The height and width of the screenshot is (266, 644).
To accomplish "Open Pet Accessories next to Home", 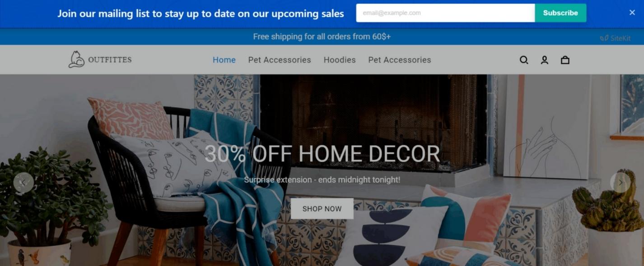I will pyautogui.click(x=280, y=60).
